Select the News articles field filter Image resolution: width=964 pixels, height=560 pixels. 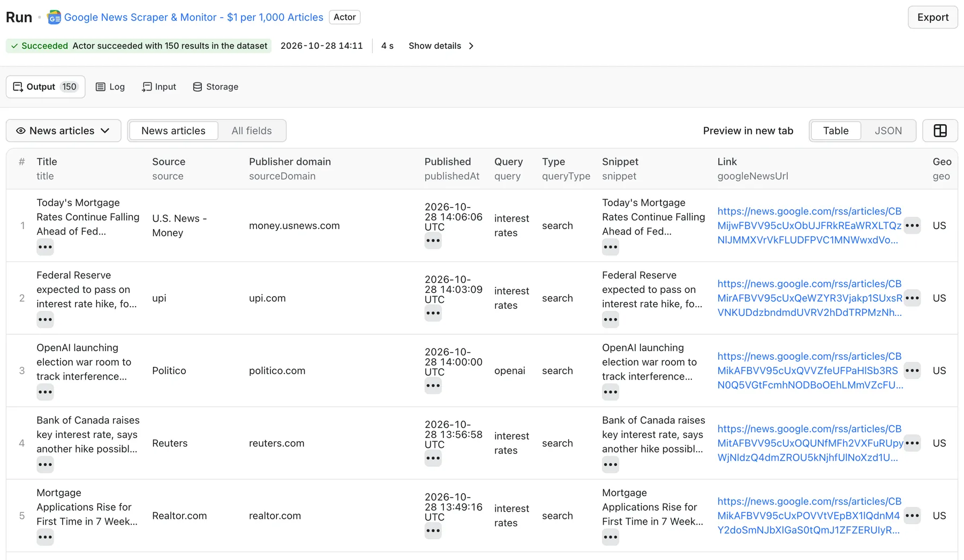pyautogui.click(x=174, y=131)
